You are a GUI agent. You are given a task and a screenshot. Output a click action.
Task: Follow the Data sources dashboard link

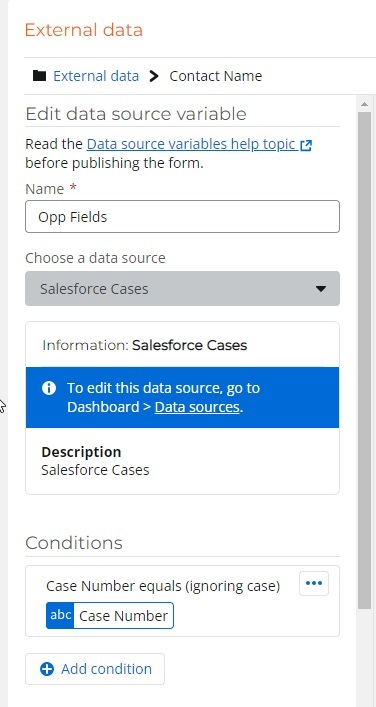tap(197, 407)
